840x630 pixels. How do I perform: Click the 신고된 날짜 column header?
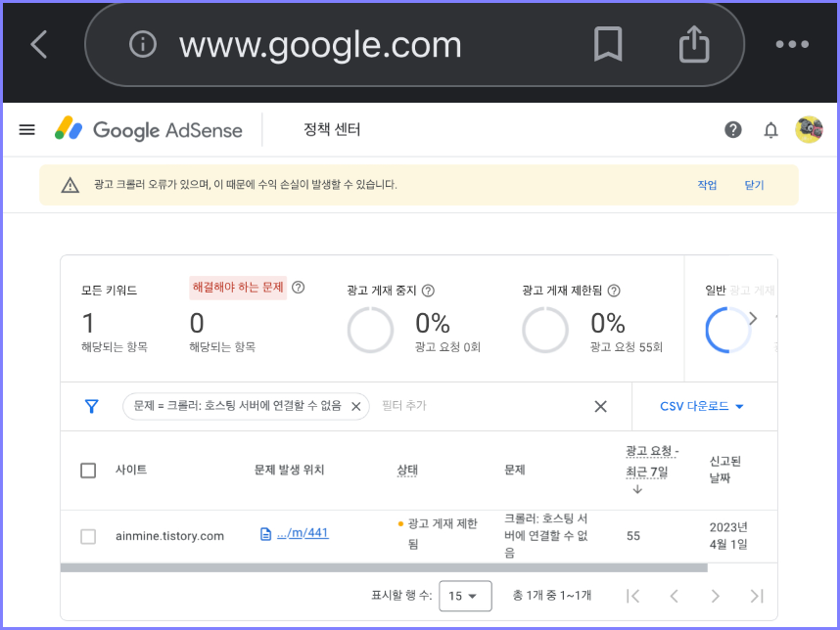(724, 470)
